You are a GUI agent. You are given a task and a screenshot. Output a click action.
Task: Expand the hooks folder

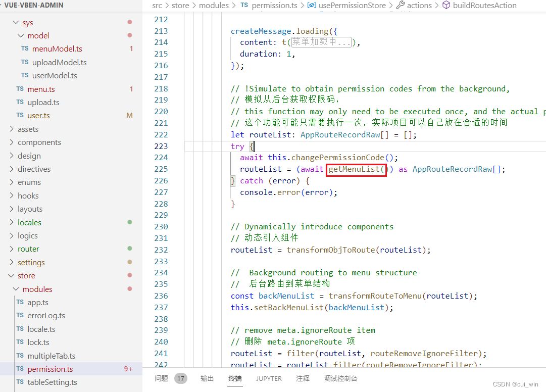(12, 195)
